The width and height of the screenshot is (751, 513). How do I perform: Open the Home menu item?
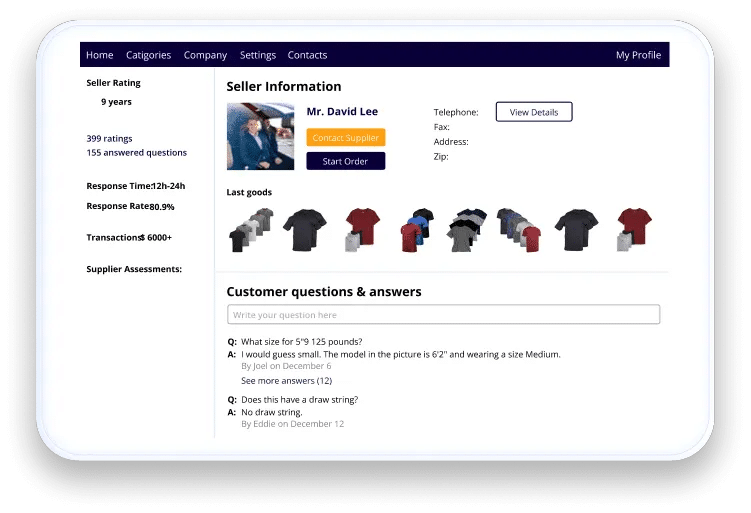tap(99, 55)
